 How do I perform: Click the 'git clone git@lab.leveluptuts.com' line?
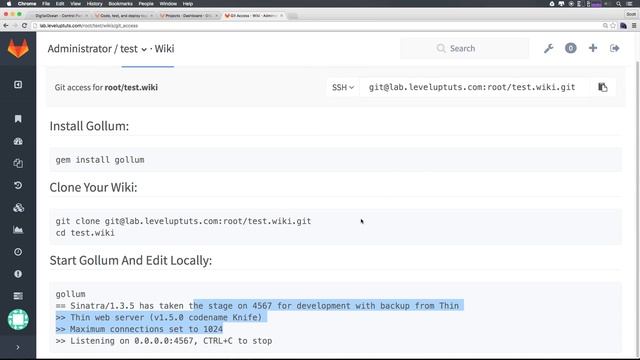tap(183, 221)
